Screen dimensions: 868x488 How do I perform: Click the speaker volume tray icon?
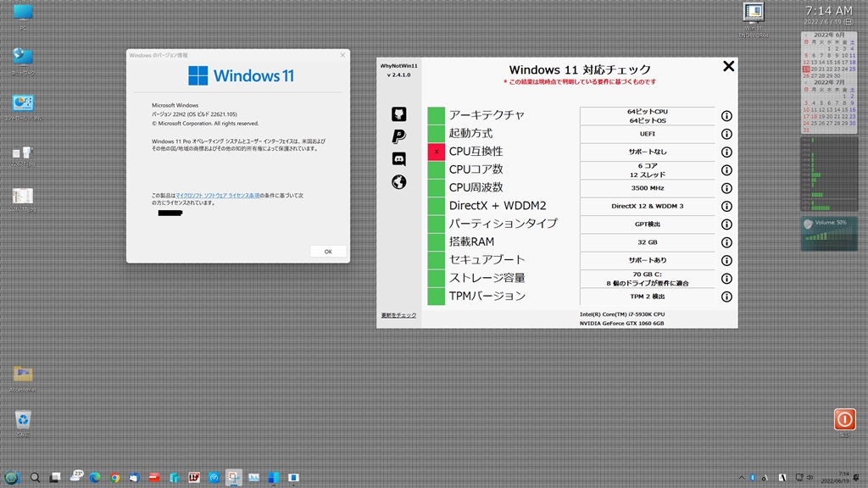810,477
